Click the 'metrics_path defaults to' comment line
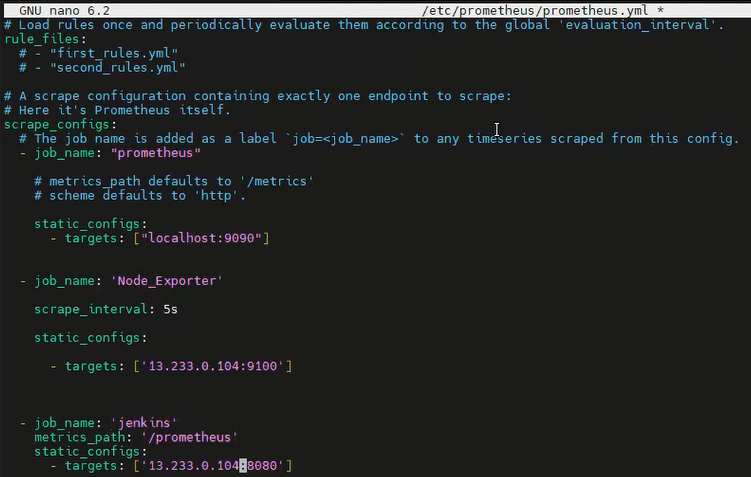751x477 pixels. [173, 182]
